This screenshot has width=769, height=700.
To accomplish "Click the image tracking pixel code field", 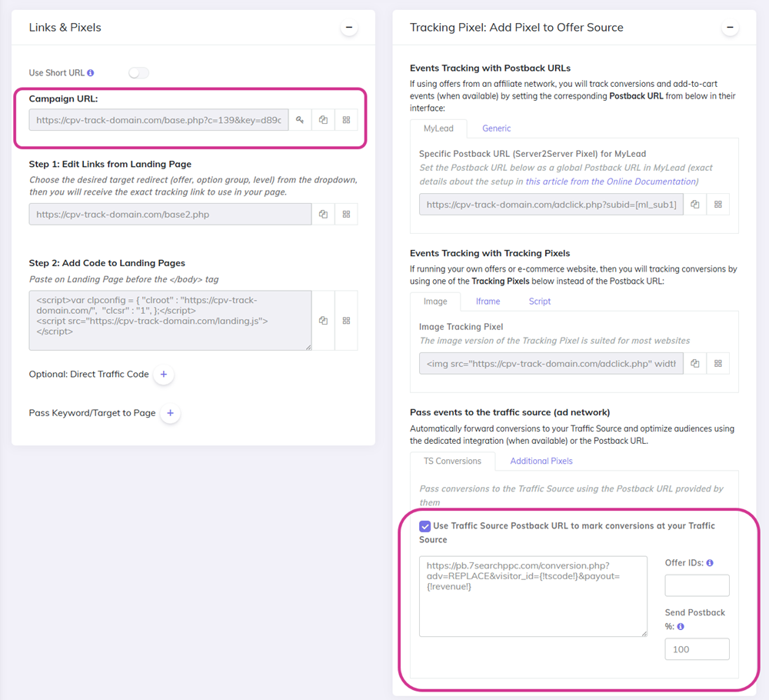I will pos(551,364).
